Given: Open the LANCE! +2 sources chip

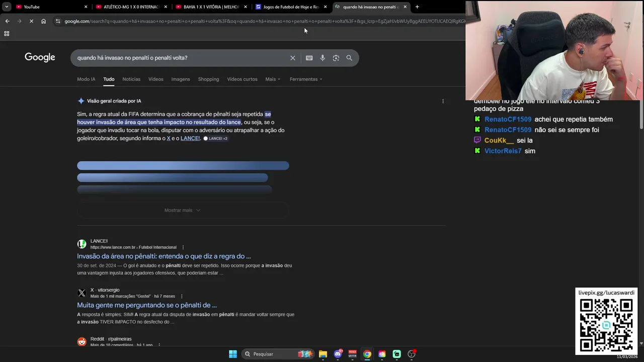Looking at the screenshot, I should click(215, 138).
